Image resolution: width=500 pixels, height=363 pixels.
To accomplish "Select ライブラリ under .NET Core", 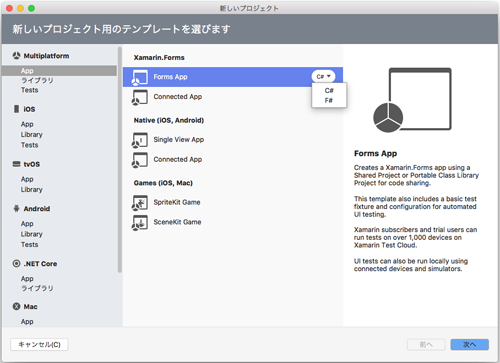I will click(37, 288).
